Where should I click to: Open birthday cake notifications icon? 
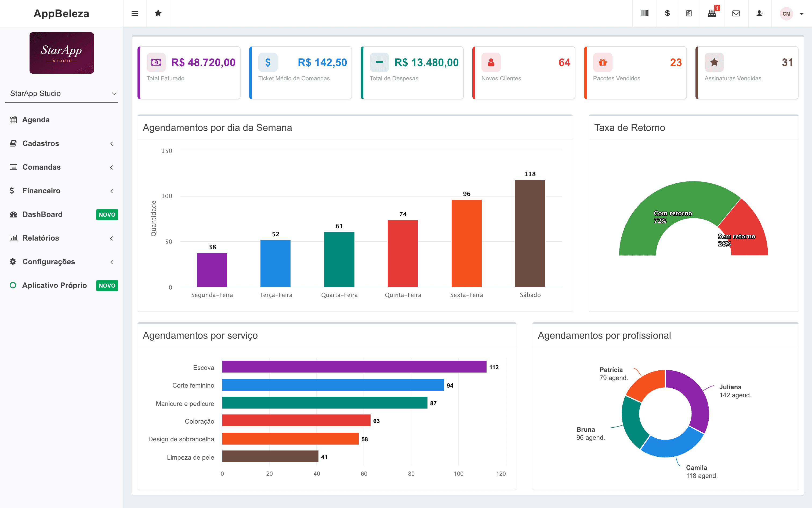[712, 13]
